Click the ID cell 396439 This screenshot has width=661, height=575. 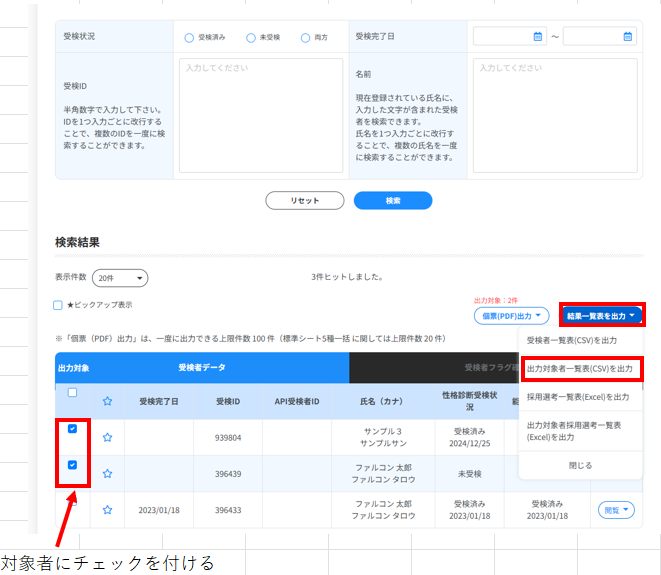point(228,474)
